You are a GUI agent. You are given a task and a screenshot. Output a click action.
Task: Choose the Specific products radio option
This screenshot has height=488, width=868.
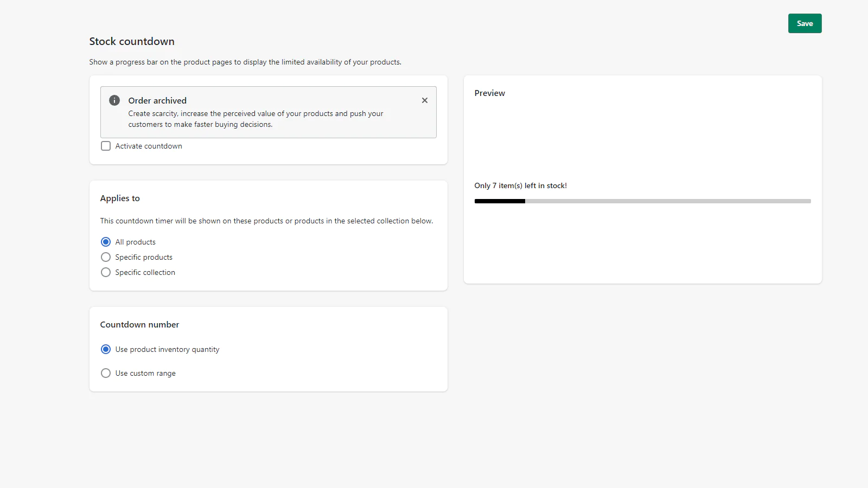pyautogui.click(x=106, y=257)
